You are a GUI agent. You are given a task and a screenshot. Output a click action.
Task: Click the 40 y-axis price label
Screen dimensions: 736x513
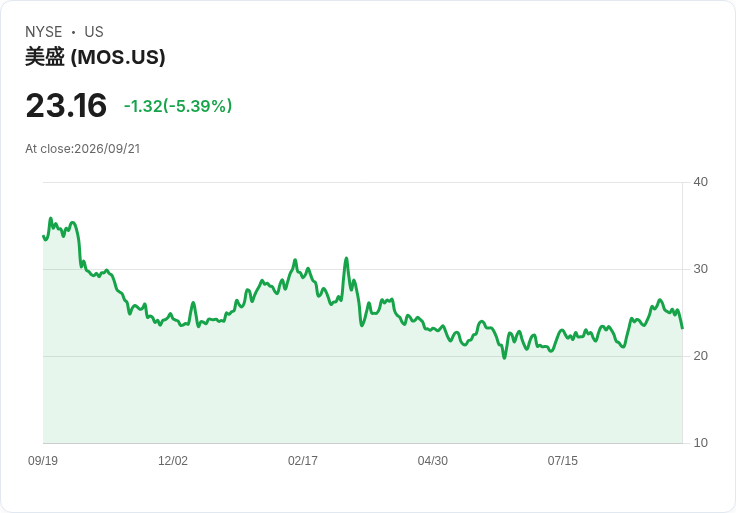pyautogui.click(x=700, y=182)
